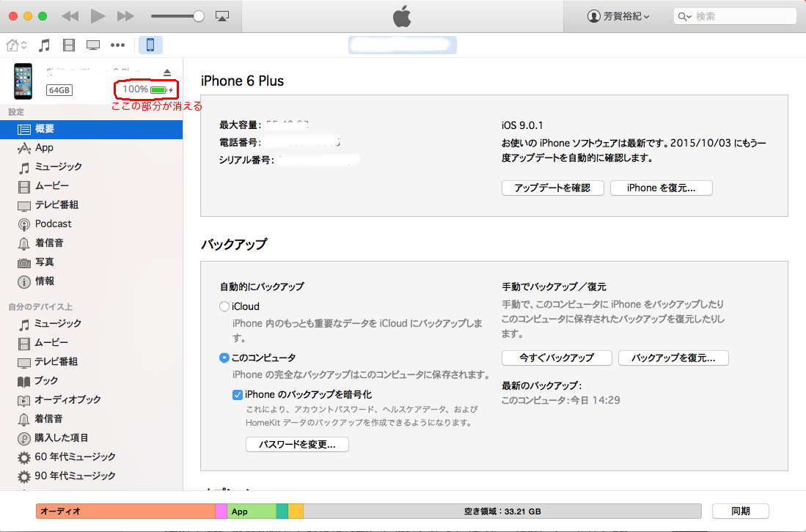806x532 pixels.
Task: Click the 100% battery indicator
Action: [147, 90]
